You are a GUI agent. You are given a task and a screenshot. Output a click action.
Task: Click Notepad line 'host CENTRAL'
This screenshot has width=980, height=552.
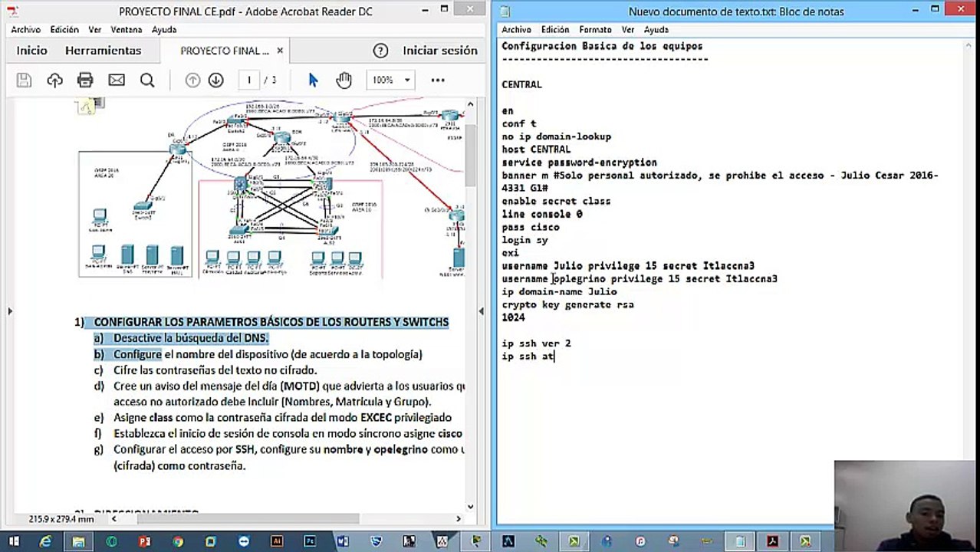pyautogui.click(x=536, y=149)
